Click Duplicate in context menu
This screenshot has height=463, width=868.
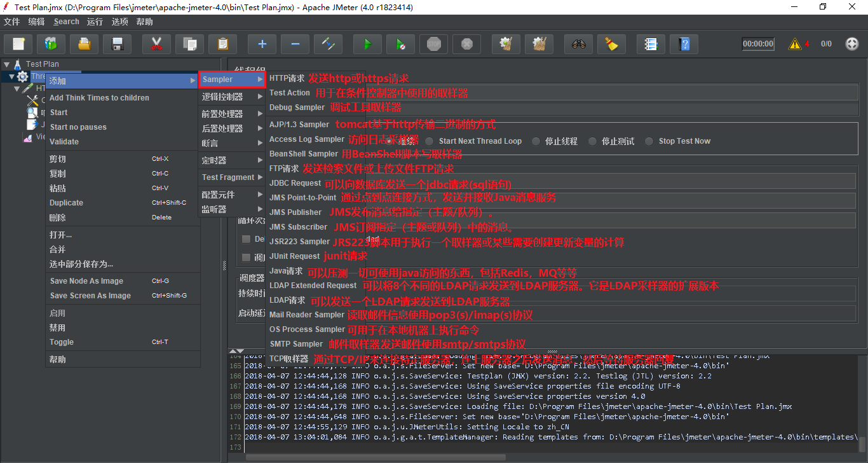pos(66,203)
